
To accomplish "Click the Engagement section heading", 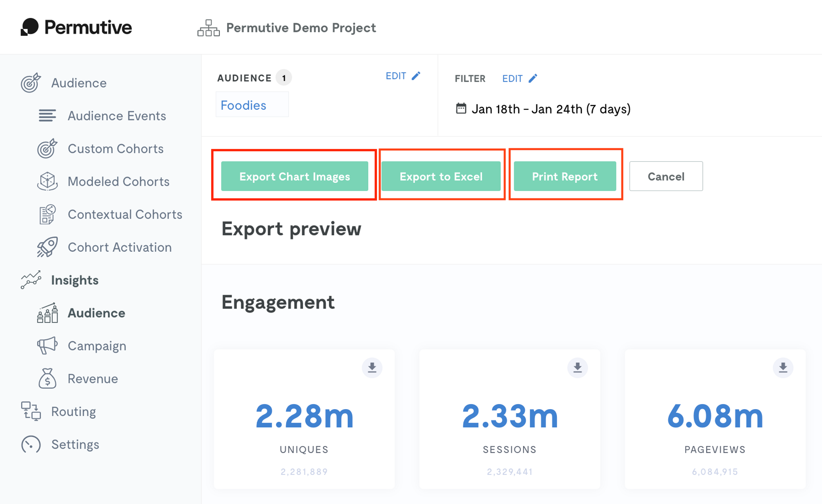I will (x=278, y=302).
